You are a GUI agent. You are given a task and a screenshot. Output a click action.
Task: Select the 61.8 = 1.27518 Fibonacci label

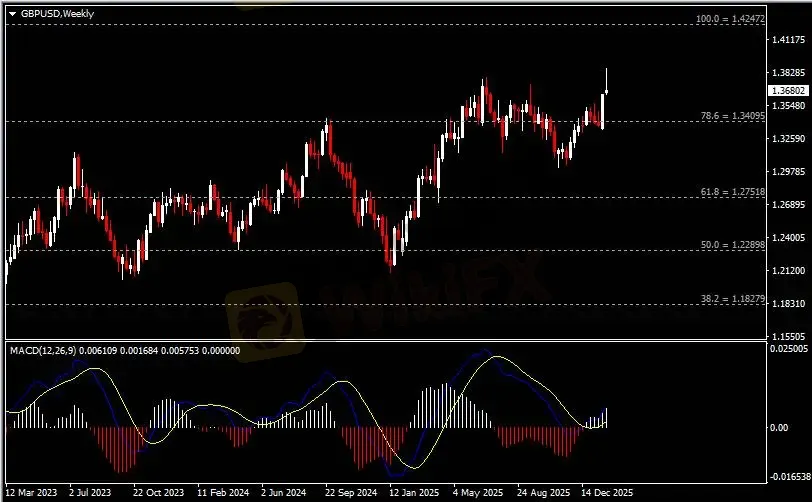733,192
